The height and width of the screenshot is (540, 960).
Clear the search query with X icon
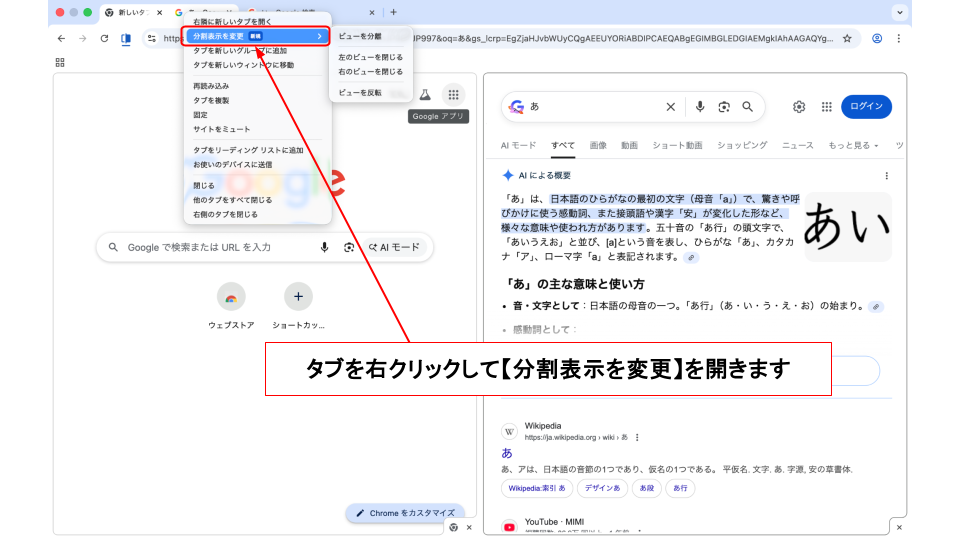tap(671, 107)
